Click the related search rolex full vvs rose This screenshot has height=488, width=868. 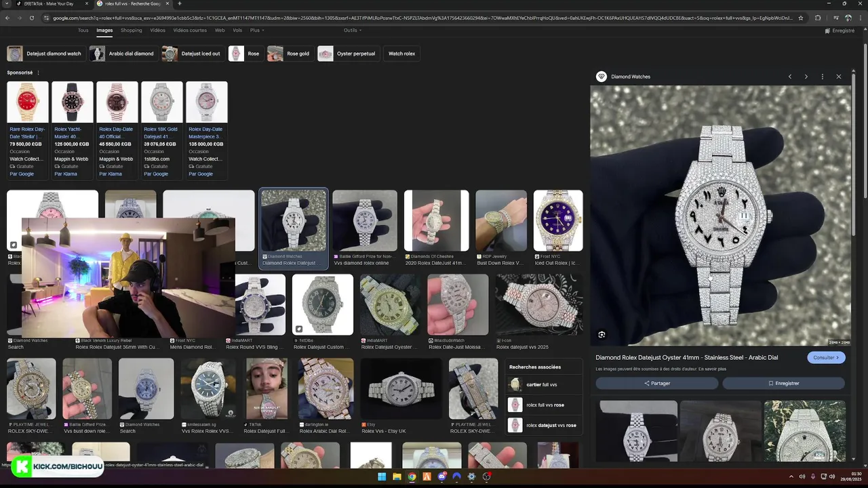click(542, 405)
